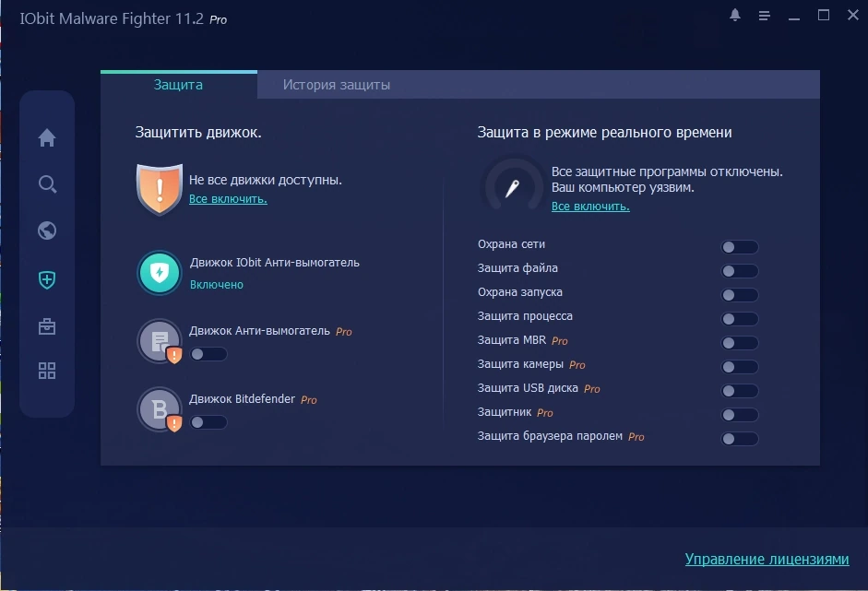Click the IObit Анти-вымогатель engine icon

(160, 273)
